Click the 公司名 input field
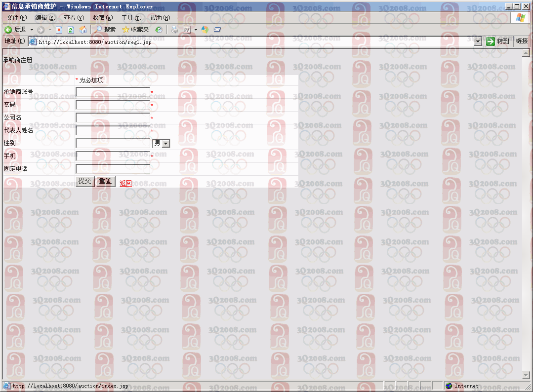Screen dimensions: 533x392 pos(113,118)
